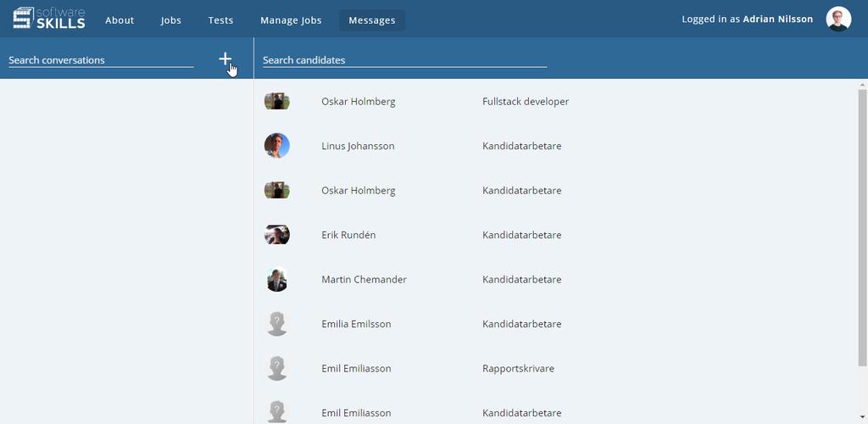Click the candidate list scrollbar
The width and height of the screenshot is (868, 424).
(862, 227)
